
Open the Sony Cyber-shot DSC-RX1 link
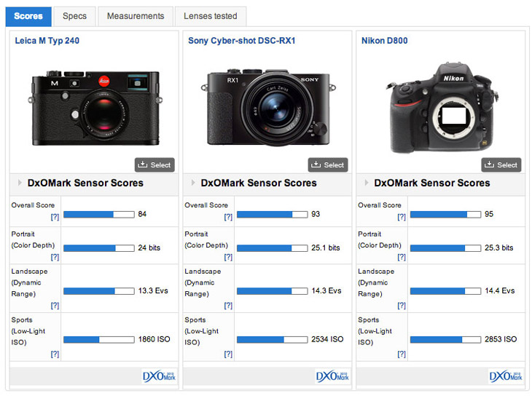[241, 41]
